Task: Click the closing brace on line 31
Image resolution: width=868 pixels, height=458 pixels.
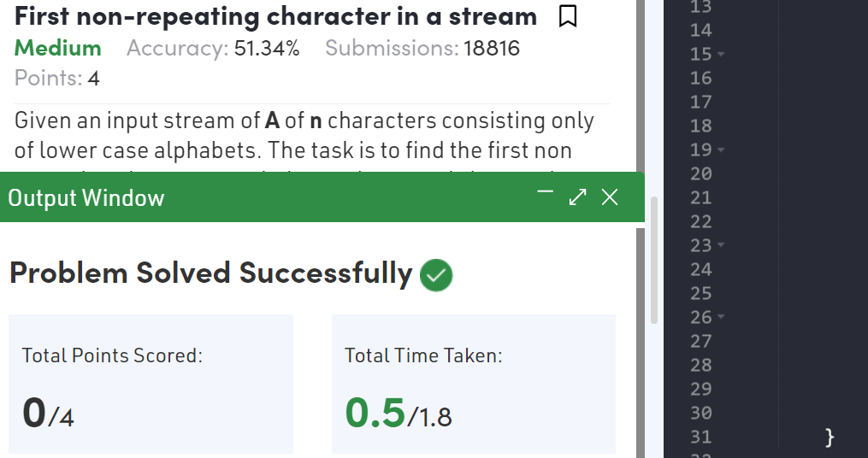Action: tap(829, 437)
